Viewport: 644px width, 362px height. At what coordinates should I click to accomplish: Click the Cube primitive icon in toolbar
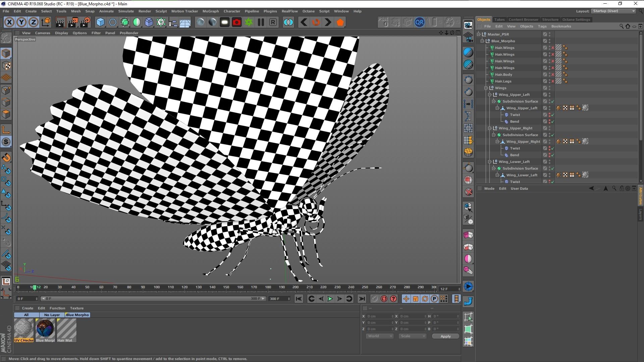click(100, 22)
